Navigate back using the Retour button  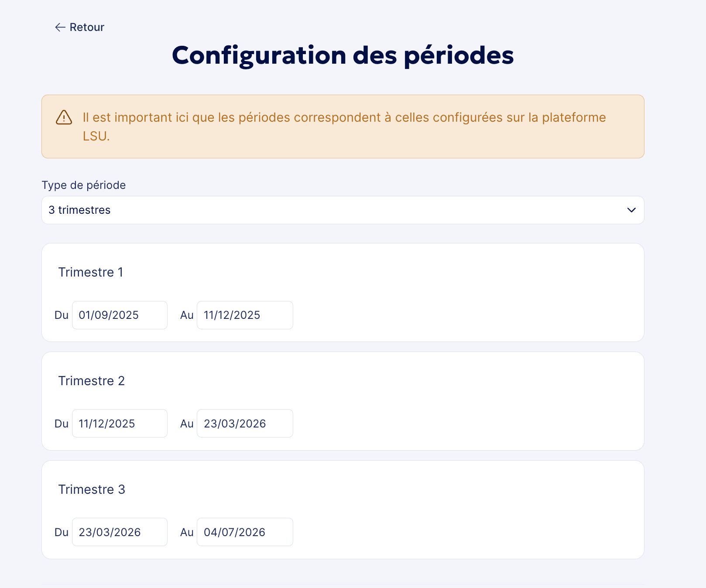(80, 27)
